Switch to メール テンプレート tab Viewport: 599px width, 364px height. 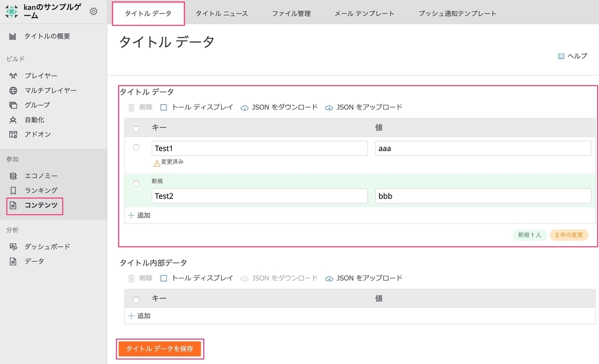coord(364,13)
